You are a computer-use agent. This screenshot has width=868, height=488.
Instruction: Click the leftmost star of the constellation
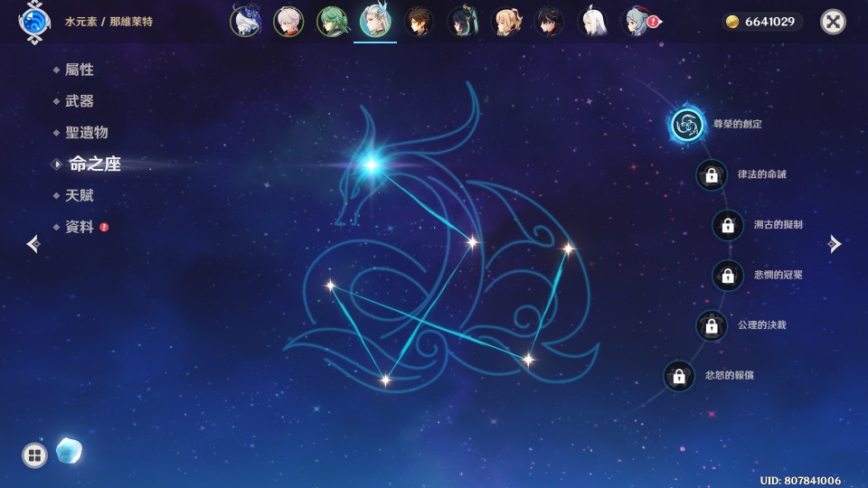331,286
